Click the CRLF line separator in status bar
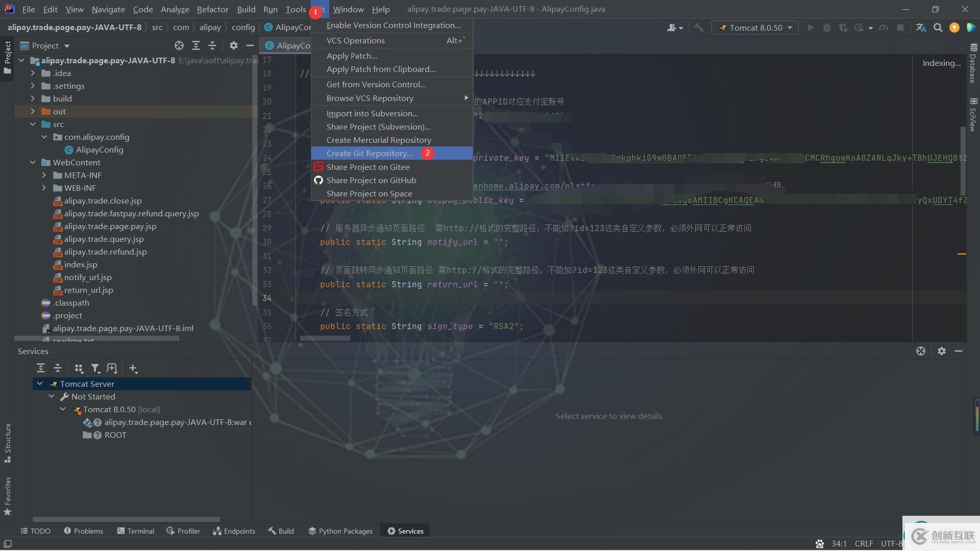This screenshot has height=551, width=980. tap(864, 544)
